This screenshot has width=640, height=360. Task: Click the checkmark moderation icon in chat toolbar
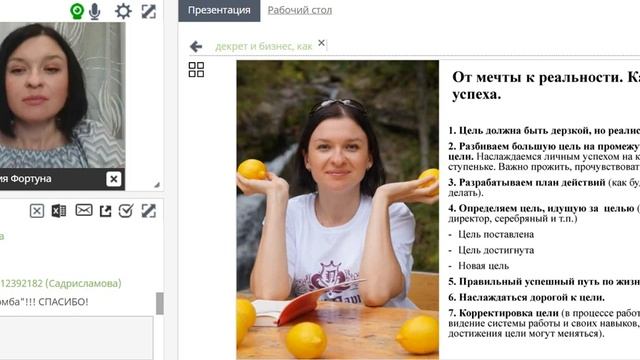tap(126, 211)
